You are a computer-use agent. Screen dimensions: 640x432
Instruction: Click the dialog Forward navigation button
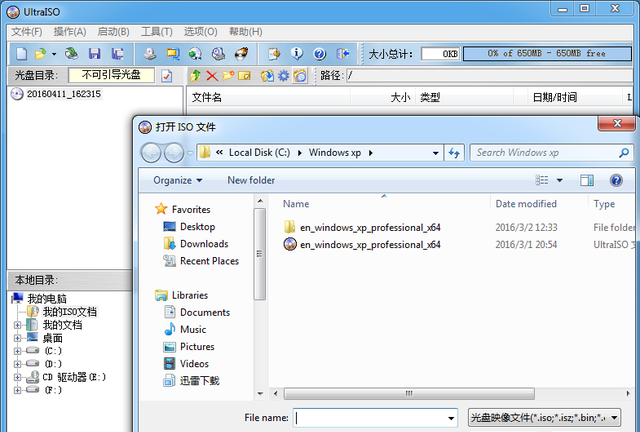point(174,153)
